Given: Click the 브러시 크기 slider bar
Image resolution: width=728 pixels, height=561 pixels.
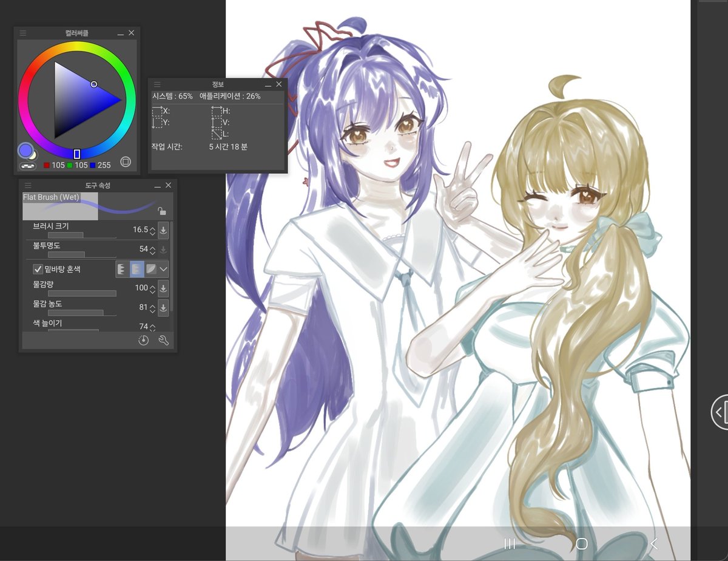Looking at the screenshot, I should [x=82, y=235].
